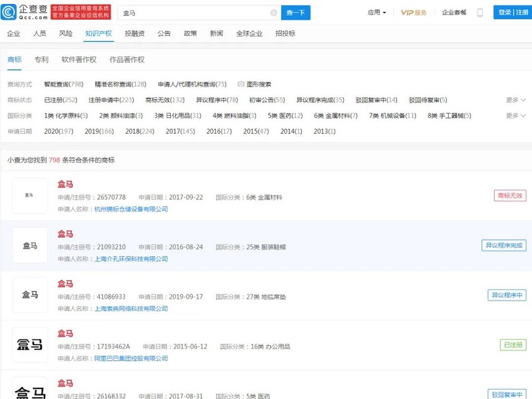Clear the search box with the X icon
Viewport: 532px width, 399px height.
pyautogui.click(x=274, y=13)
